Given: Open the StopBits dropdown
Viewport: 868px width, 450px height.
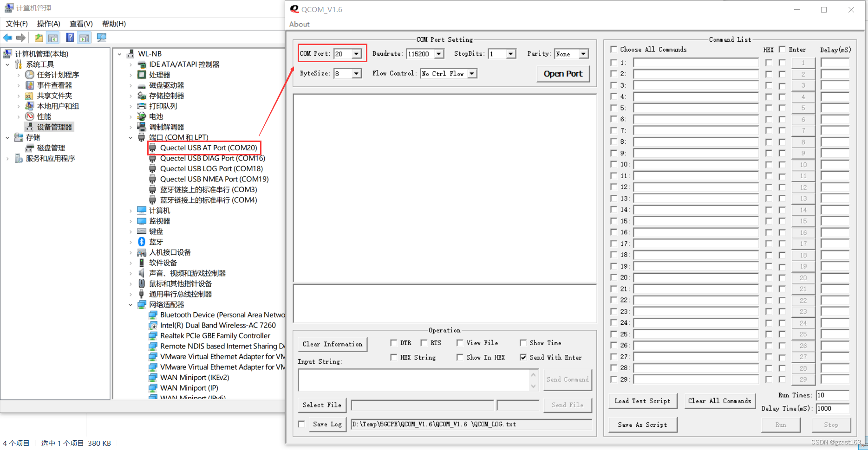Looking at the screenshot, I should coord(511,54).
